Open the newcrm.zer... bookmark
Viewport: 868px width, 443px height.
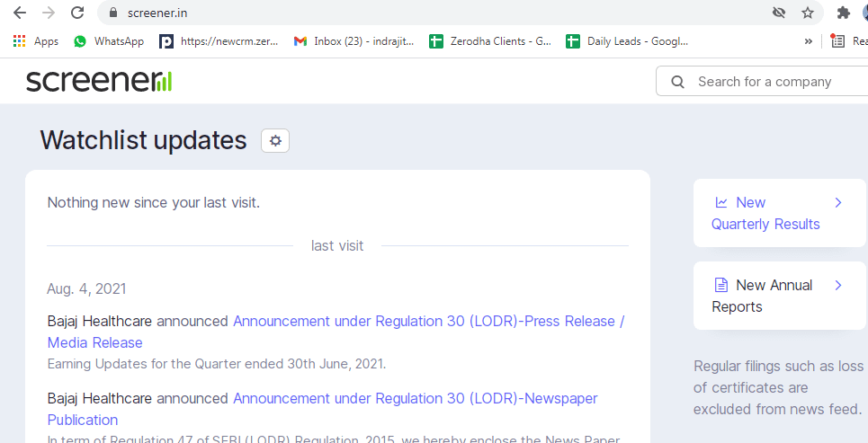click(x=219, y=41)
